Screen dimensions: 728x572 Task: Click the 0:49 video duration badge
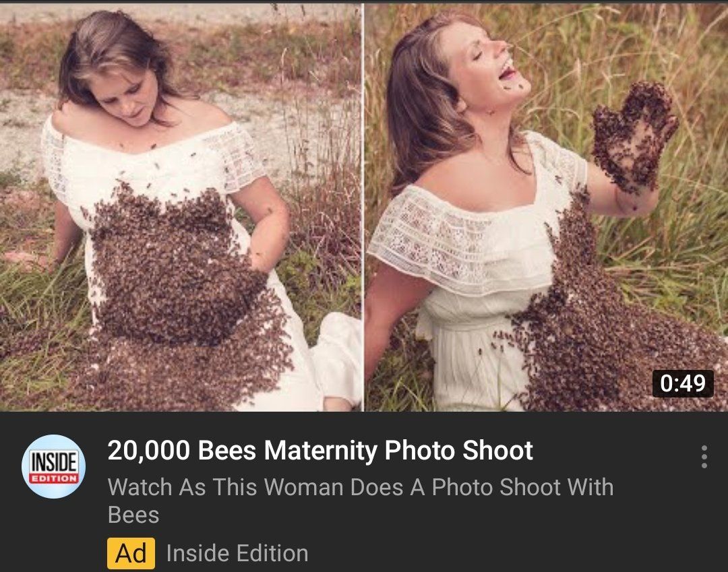683,383
